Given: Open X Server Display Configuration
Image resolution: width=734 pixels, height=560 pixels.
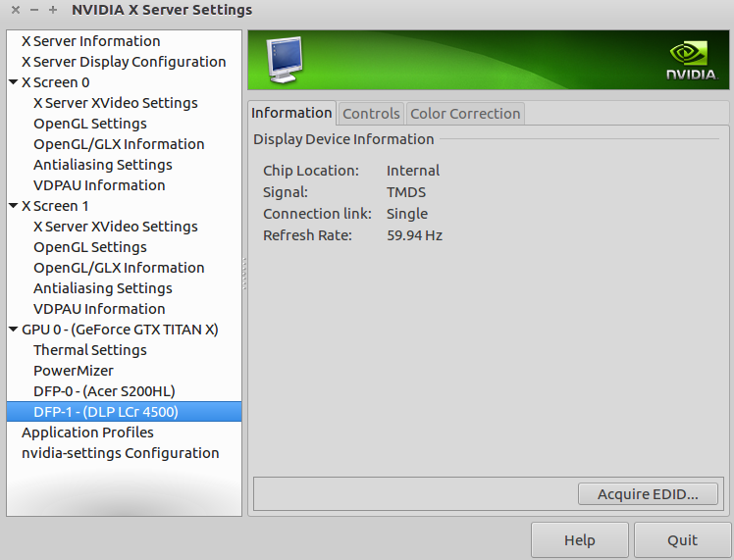Looking at the screenshot, I should [x=124, y=62].
